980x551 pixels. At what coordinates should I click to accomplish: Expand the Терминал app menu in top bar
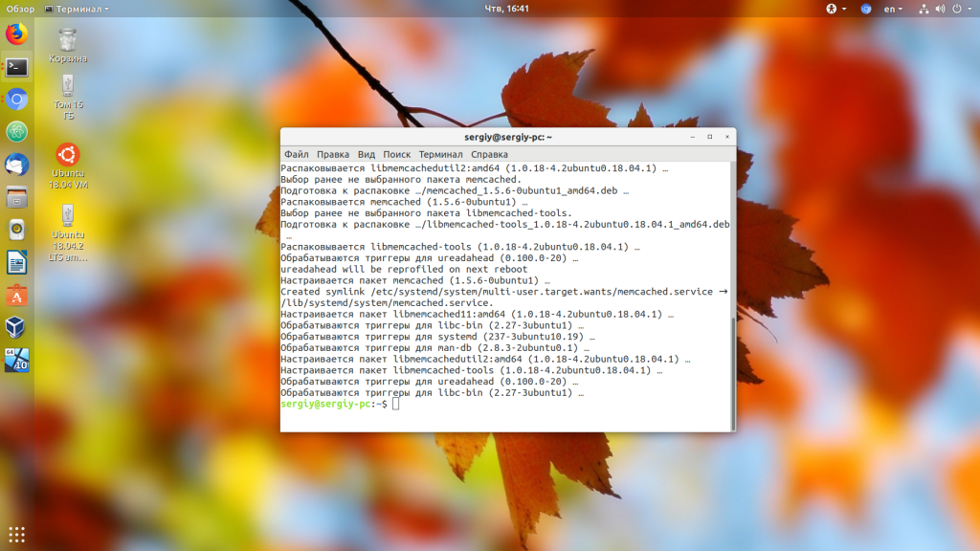[x=77, y=9]
